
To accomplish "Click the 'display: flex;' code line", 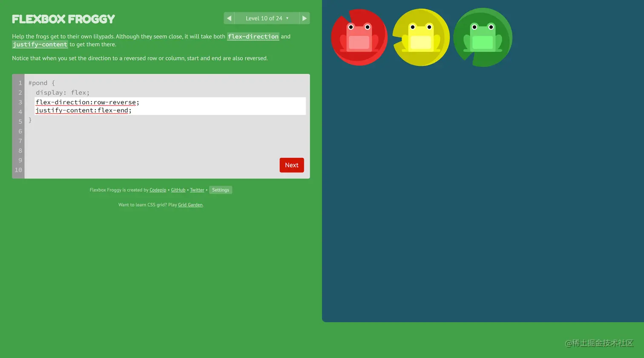I will [x=63, y=92].
